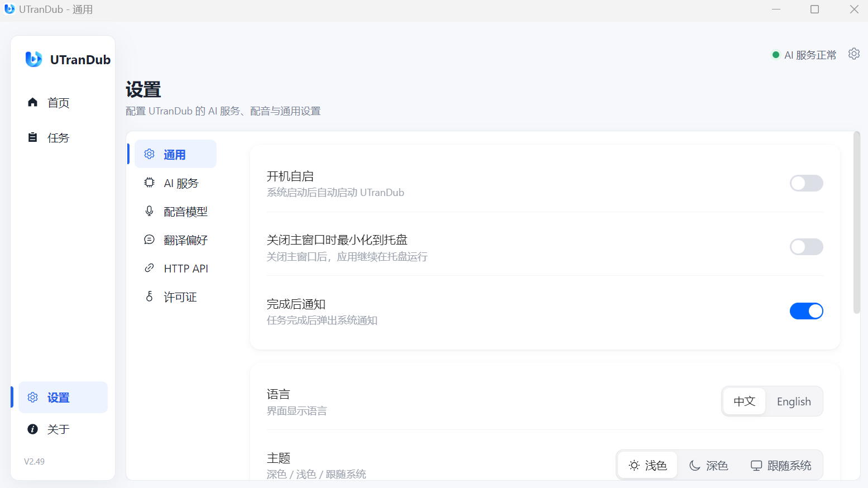Select 设置 in the sidebar
The width and height of the screenshot is (868, 488).
point(63,397)
